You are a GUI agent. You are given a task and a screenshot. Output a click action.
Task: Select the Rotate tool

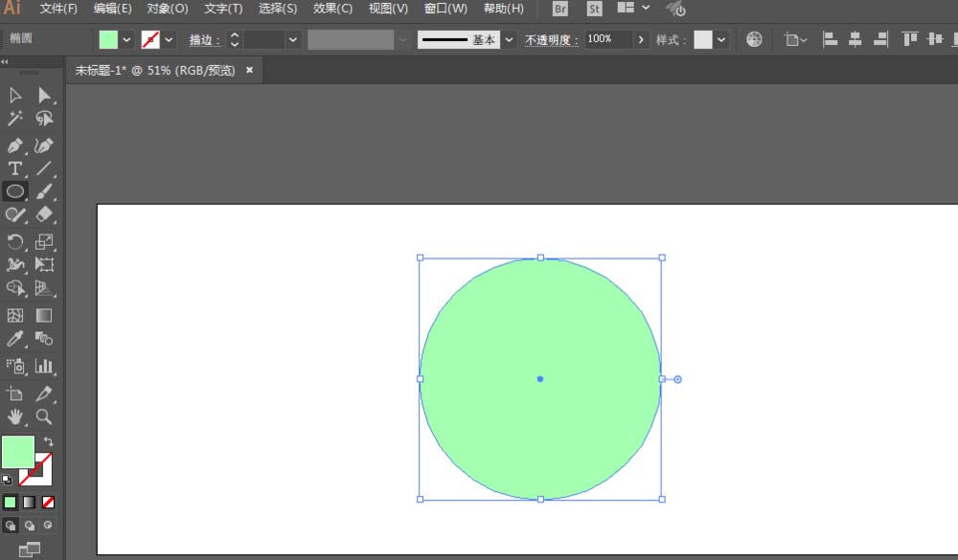coord(15,242)
